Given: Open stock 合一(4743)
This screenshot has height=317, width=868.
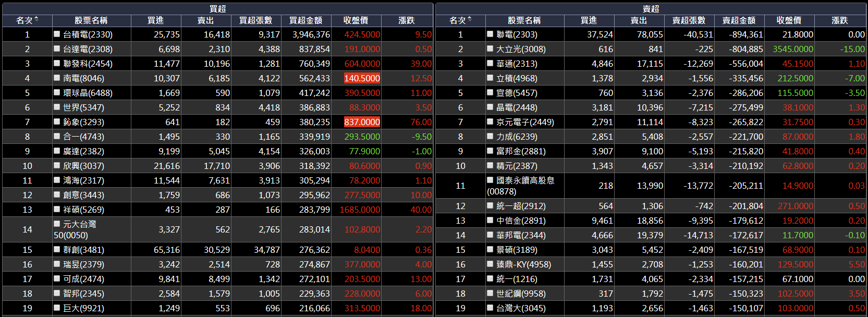Looking at the screenshot, I should coord(83,137).
